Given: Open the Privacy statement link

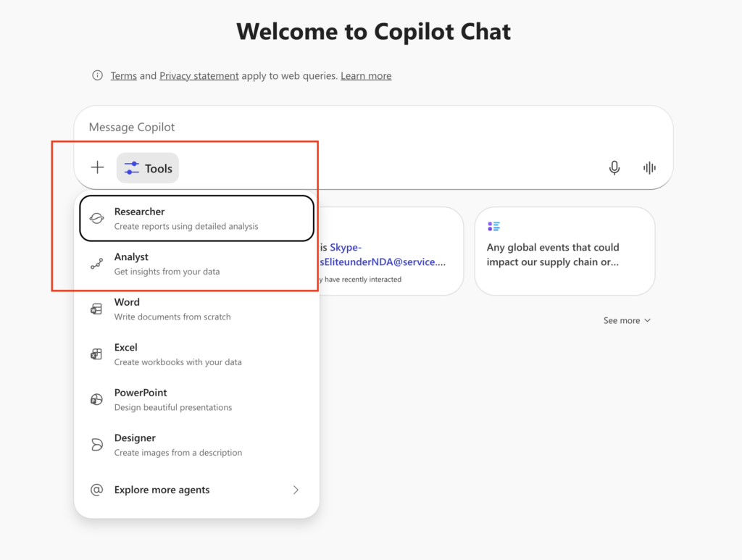Looking at the screenshot, I should [x=199, y=75].
